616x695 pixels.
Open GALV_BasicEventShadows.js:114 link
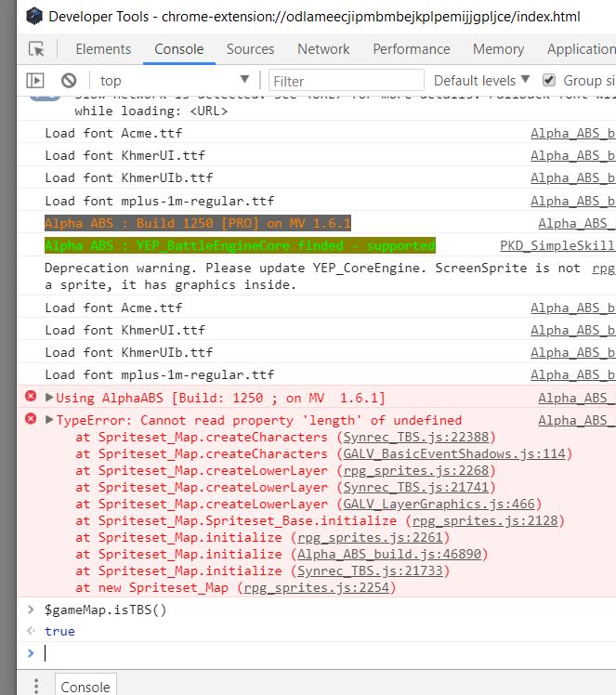click(454, 453)
